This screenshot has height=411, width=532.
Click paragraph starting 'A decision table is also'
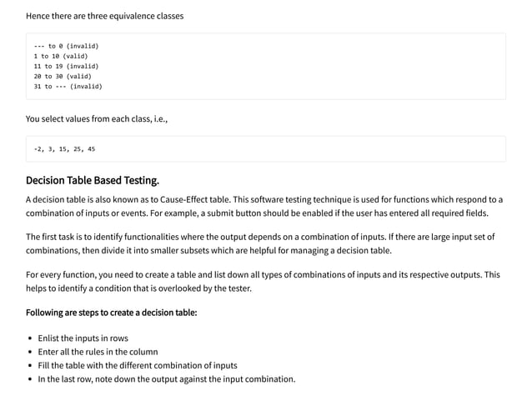[264, 206]
